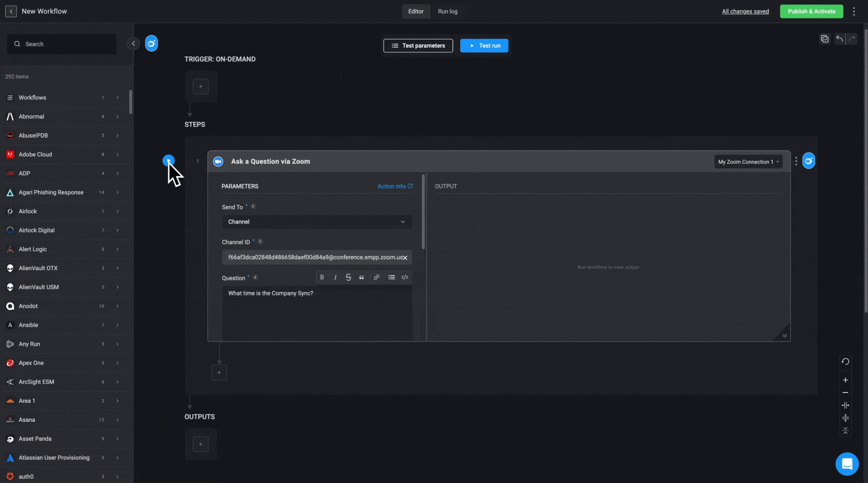Image resolution: width=868 pixels, height=483 pixels.
Task: Click the code block formatting icon
Action: (x=404, y=277)
